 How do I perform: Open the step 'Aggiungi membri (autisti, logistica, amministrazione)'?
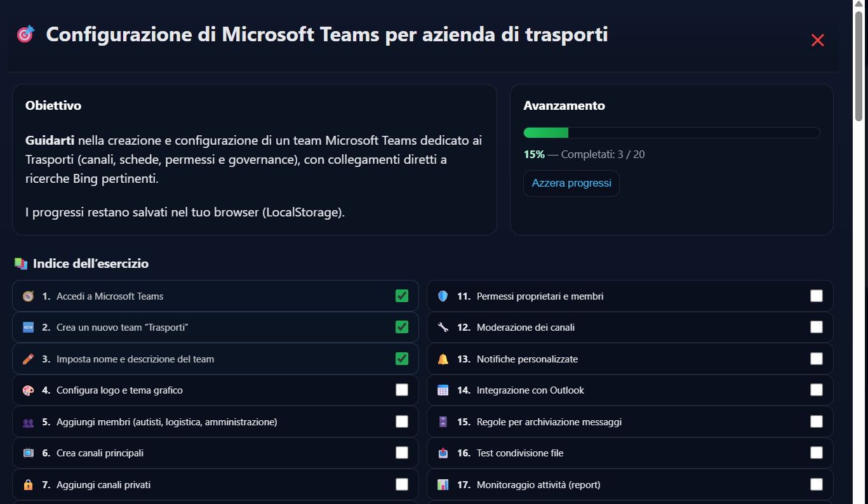167,422
